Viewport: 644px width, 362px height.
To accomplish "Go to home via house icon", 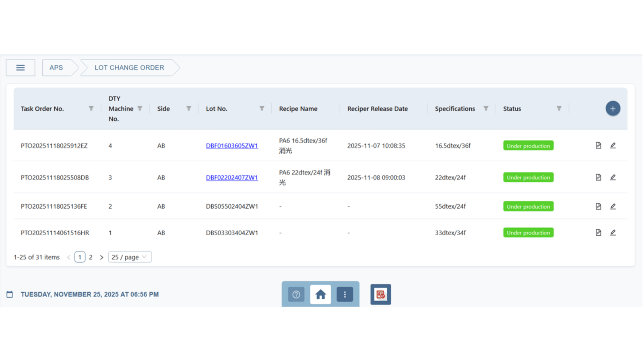I will 320,294.
